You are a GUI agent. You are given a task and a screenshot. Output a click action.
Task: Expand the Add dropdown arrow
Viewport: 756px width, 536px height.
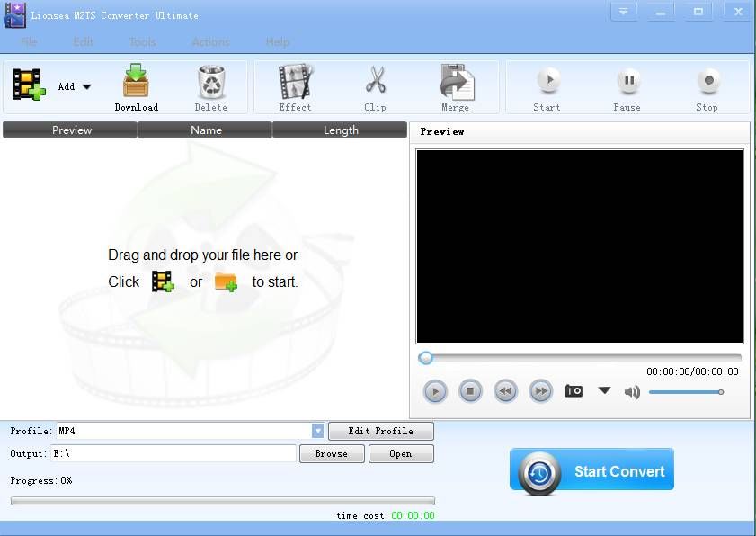(x=86, y=87)
